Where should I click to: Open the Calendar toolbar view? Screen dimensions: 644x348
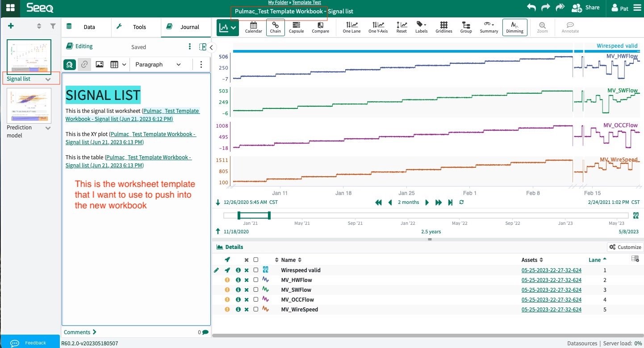click(253, 27)
